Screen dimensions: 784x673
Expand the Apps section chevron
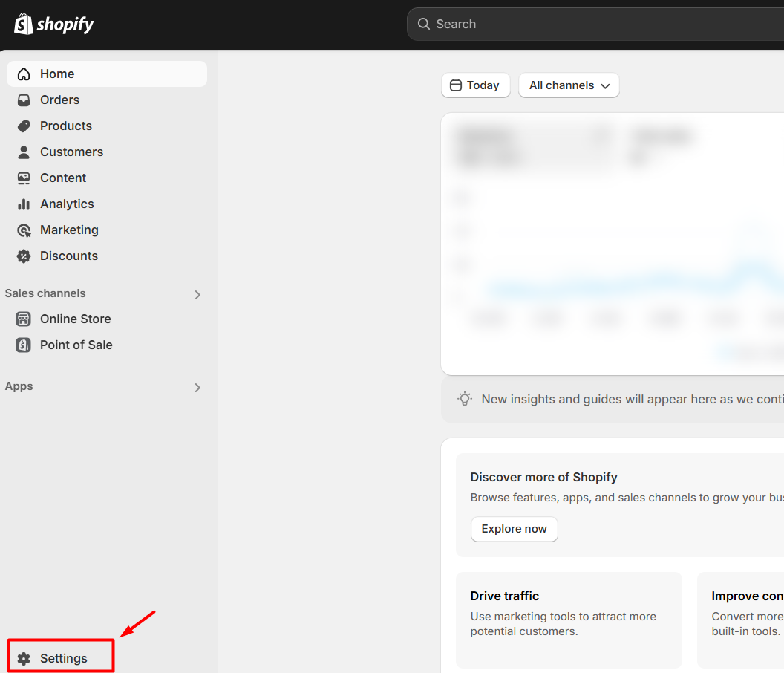click(197, 388)
